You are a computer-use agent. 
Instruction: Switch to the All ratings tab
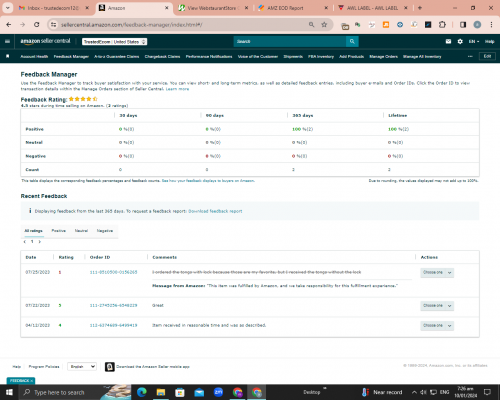(33, 231)
